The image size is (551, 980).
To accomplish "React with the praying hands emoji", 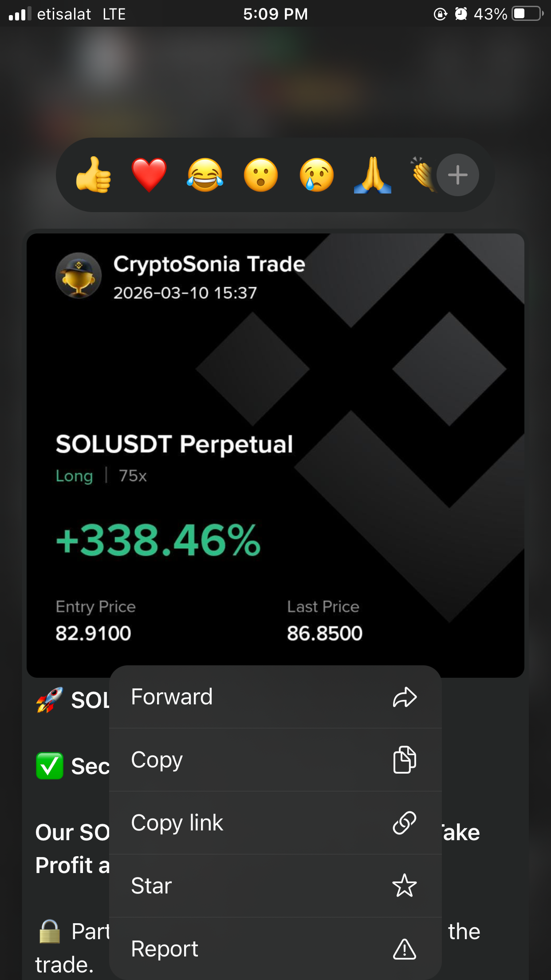I will [x=373, y=175].
